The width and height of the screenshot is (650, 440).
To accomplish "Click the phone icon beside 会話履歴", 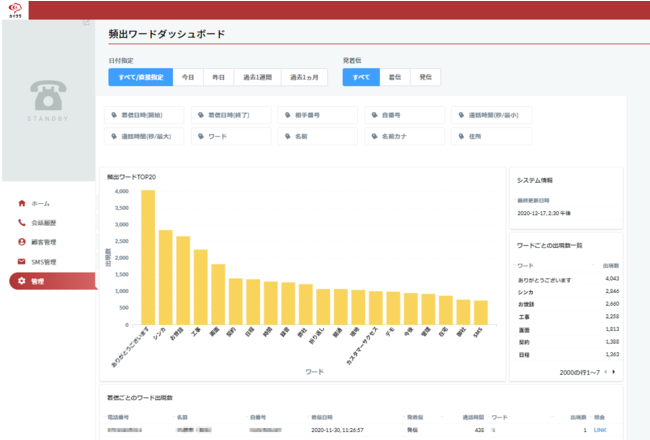I will [22, 222].
